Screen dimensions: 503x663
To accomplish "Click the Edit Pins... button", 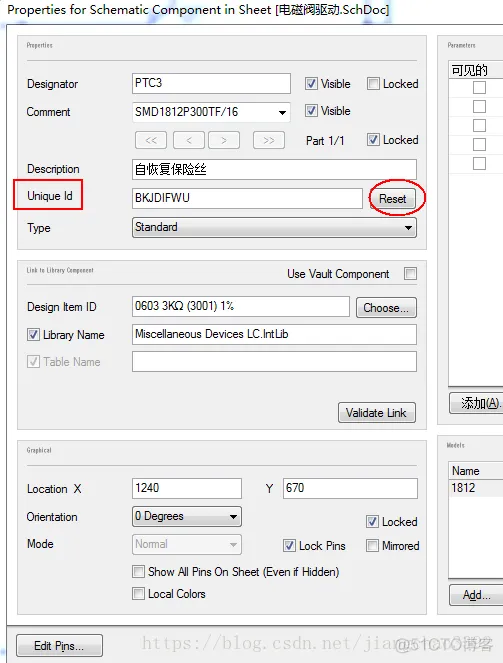I will (59, 646).
